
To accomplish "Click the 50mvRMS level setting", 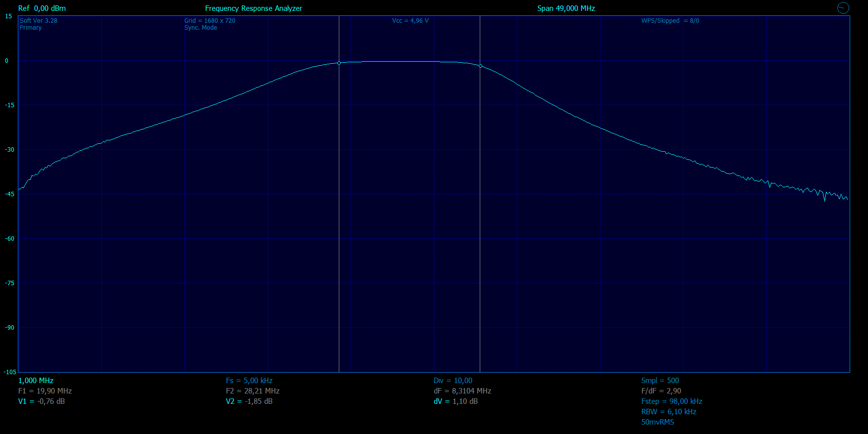I will (x=657, y=422).
